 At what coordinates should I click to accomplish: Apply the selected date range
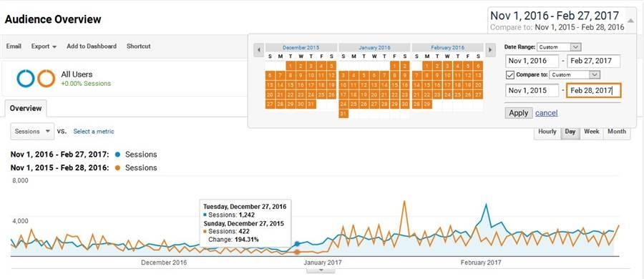coord(519,113)
